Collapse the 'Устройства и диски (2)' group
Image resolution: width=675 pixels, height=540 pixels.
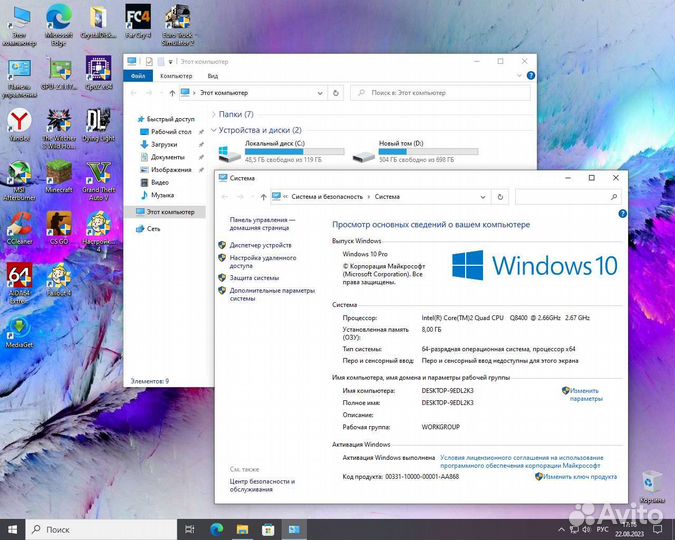click(x=214, y=130)
